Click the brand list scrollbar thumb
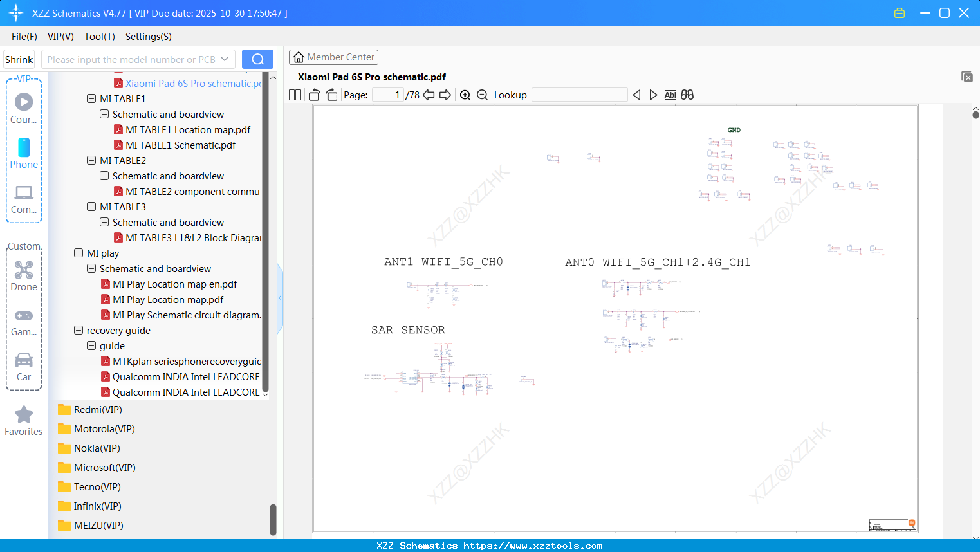Image resolution: width=980 pixels, height=552 pixels. (273, 519)
